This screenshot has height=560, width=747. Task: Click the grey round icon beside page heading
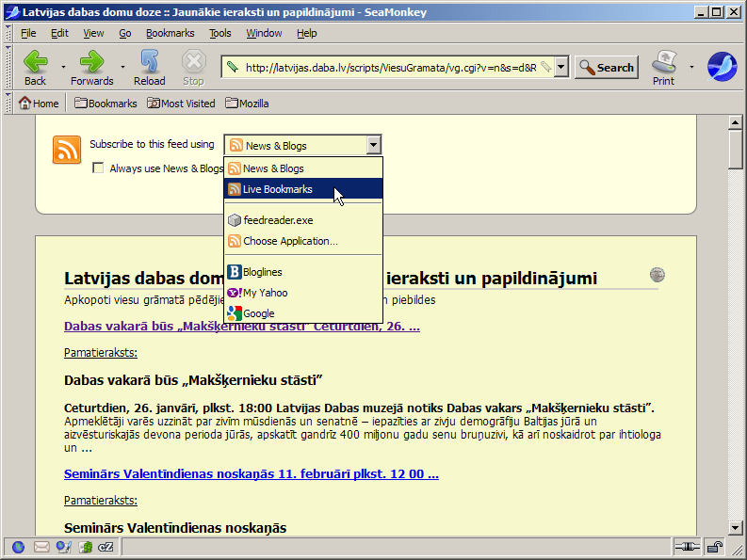658,274
